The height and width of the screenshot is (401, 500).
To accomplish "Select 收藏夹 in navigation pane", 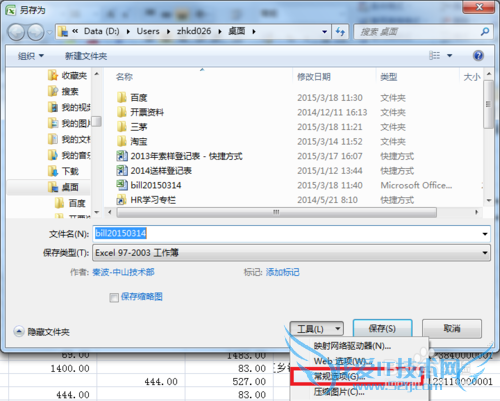I will tap(67, 76).
